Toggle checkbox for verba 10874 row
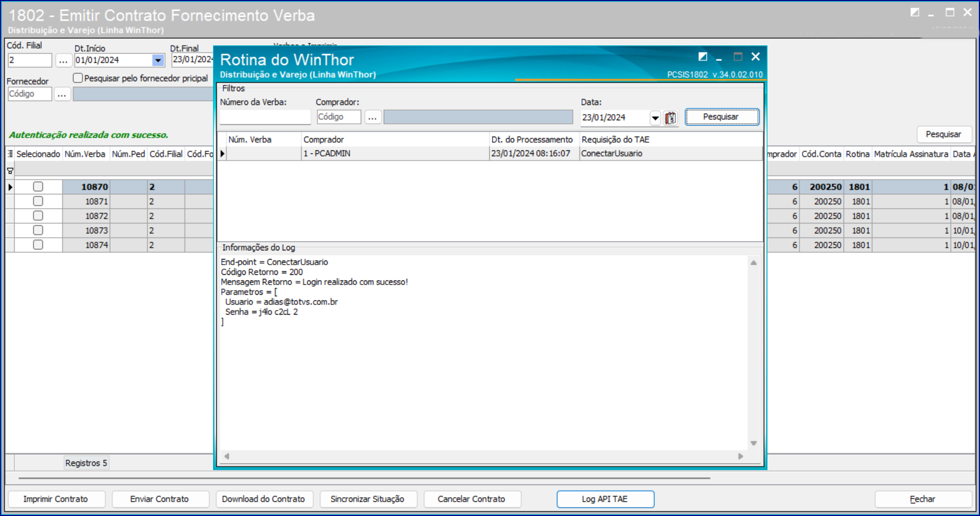The width and height of the screenshot is (980, 516). [38, 245]
